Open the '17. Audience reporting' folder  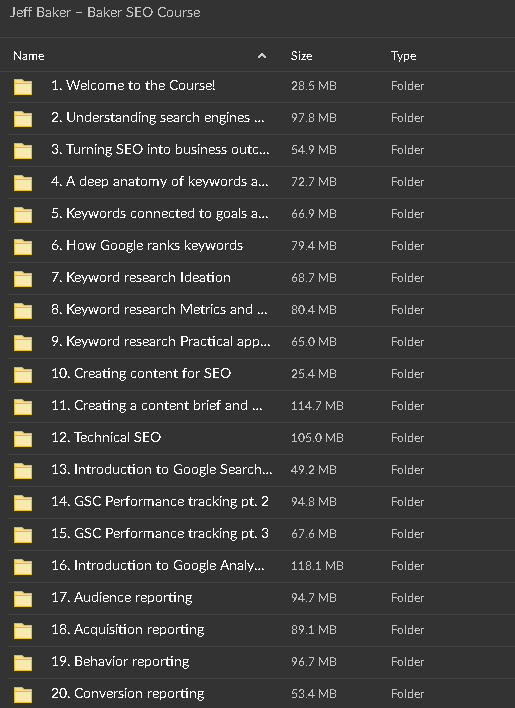point(122,598)
